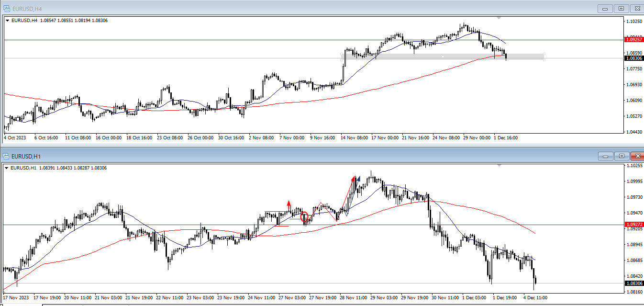Image resolution: width=644 pixels, height=306 pixels.
Task: Restore the EURUSD,H4 chart window
Action: point(621,8)
